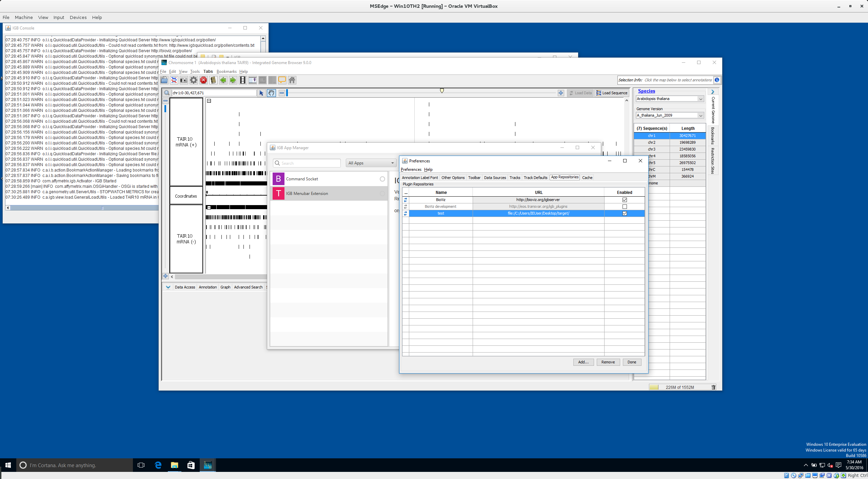Click the DNA helix toolbar icon
Screen dimensions: 868x479
pos(174,80)
